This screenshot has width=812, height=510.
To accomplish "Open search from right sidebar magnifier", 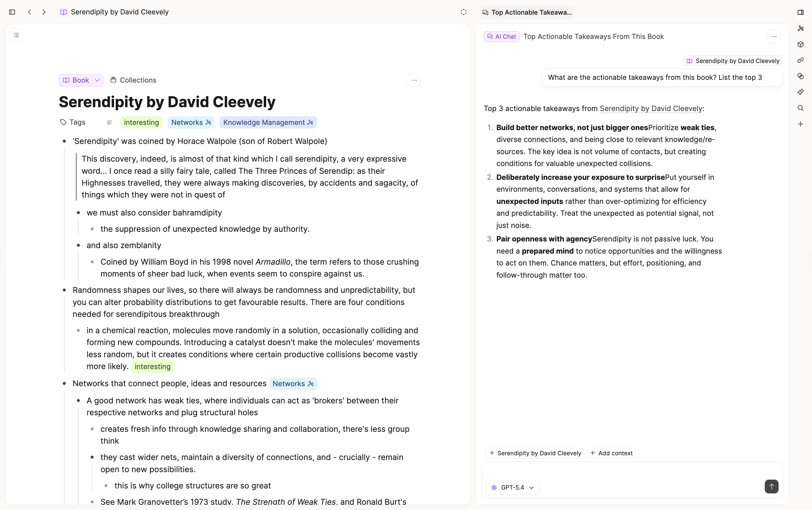I will [x=800, y=108].
